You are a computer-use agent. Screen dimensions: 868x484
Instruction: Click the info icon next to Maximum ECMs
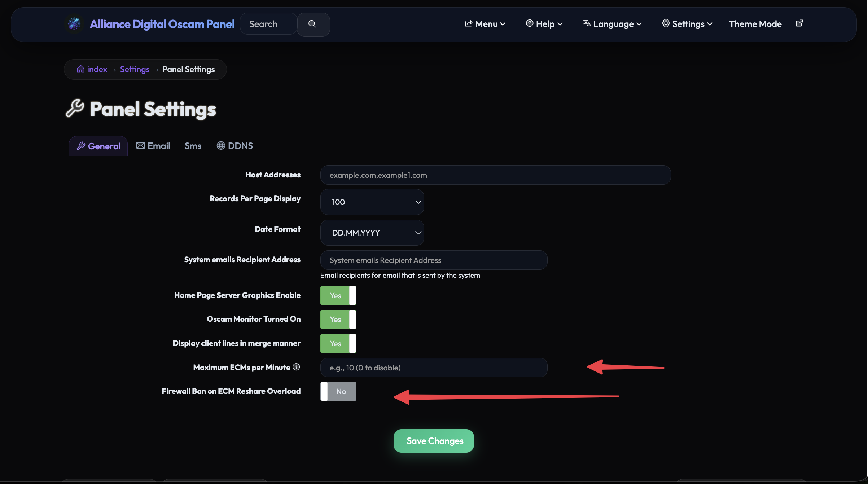pyautogui.click(x=297, y=367)
